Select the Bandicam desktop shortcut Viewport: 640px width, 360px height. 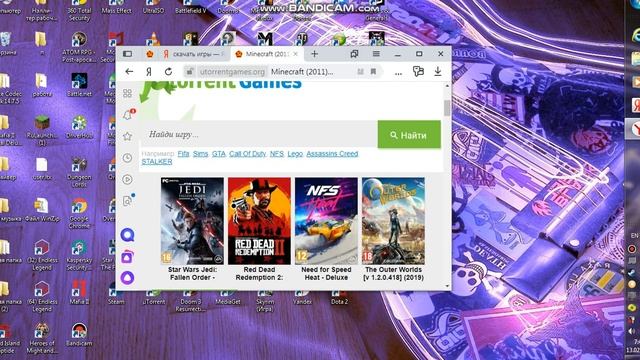[x=79, y=336]
